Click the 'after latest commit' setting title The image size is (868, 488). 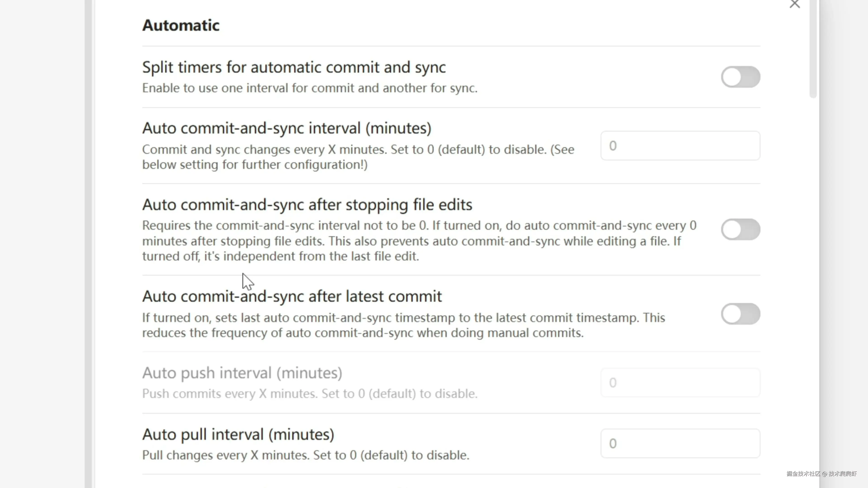click(x=292, y=296)
